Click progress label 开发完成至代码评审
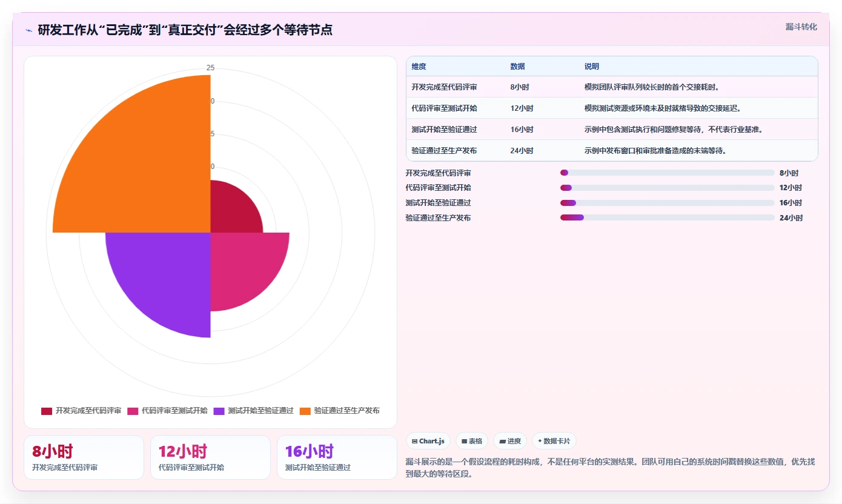 point(439,173)
